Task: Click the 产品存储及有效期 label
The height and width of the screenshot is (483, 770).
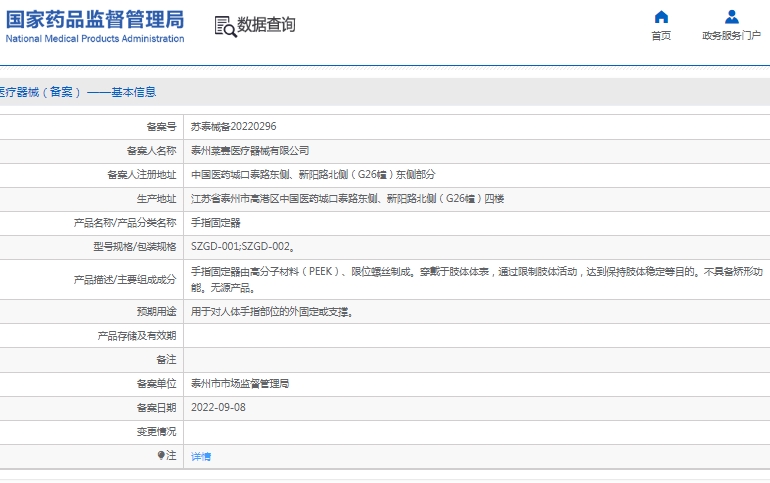Action: click(x=137, y=336)
